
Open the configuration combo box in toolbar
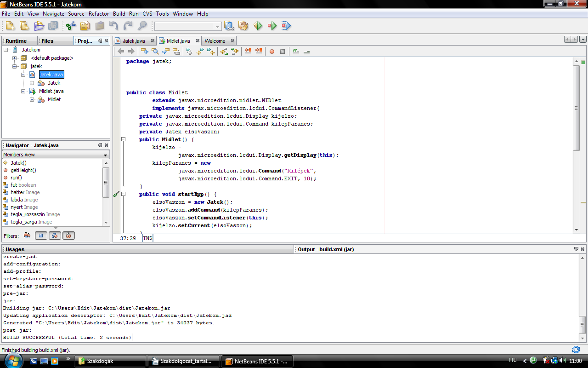point(188,26)
